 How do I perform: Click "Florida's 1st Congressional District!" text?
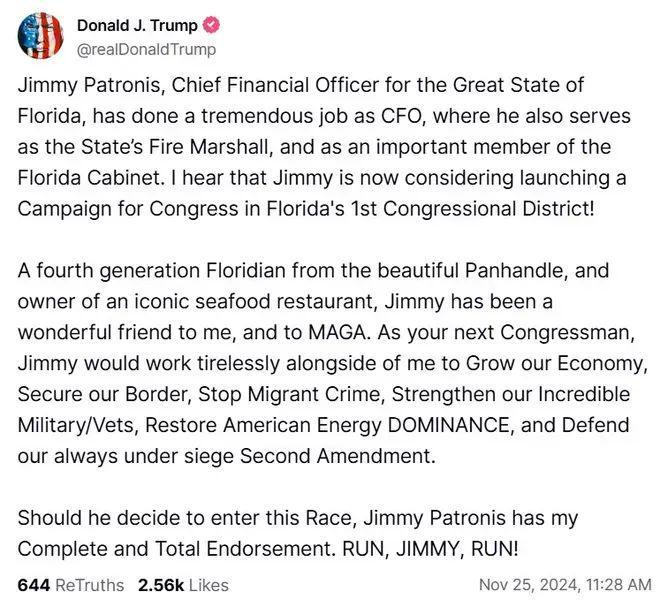click(x=430, y=209)
